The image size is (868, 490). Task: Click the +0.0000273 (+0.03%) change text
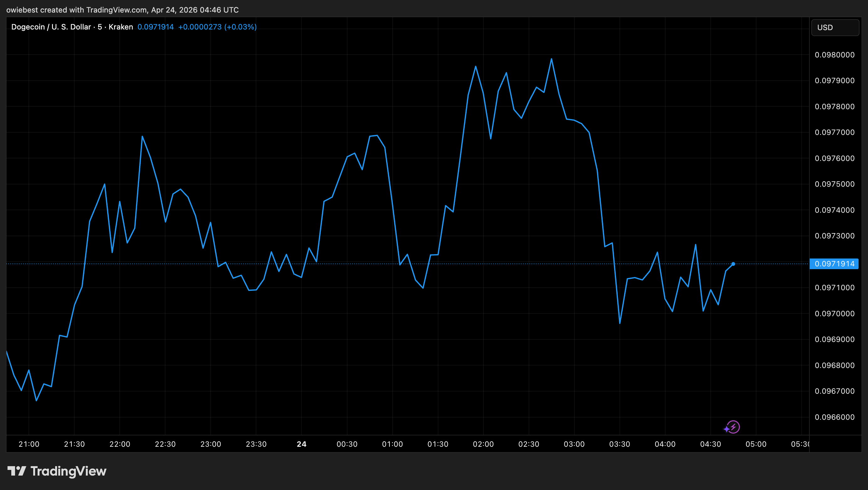click(217, 27)
